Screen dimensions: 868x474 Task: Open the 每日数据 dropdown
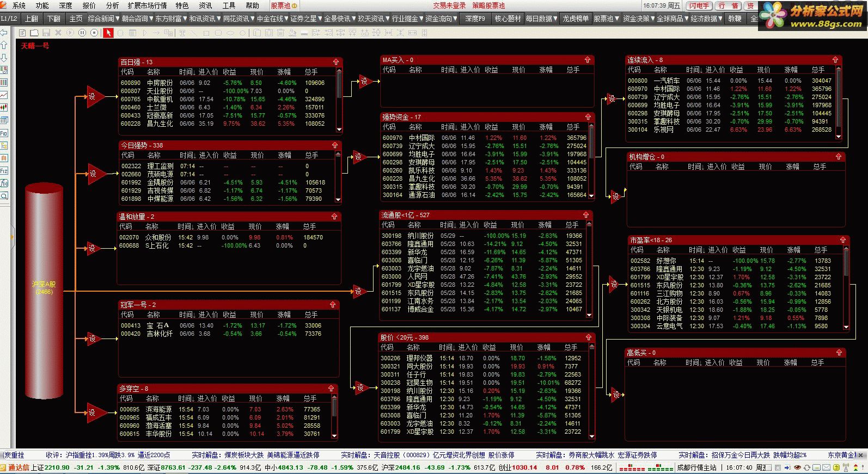(x=541, y=19)
